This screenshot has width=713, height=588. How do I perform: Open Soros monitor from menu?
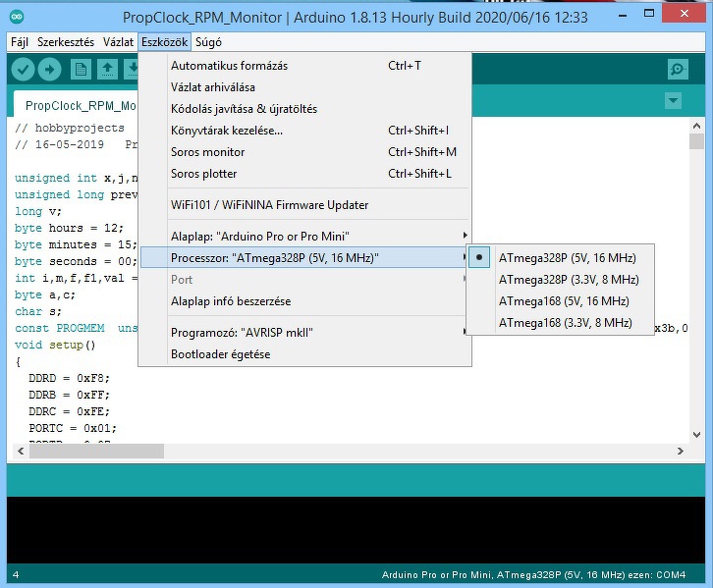click(x=304, y=152)
